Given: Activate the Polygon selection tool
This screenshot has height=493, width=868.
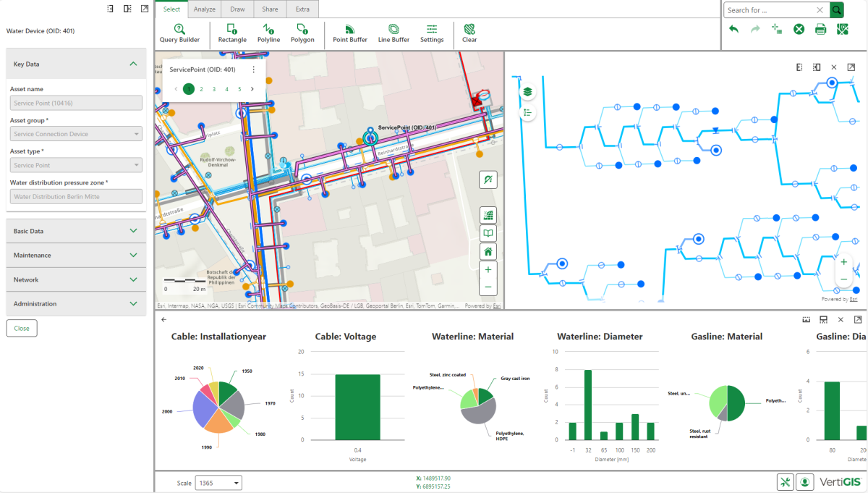Looking at the screenshot, I should coord(302,33).
